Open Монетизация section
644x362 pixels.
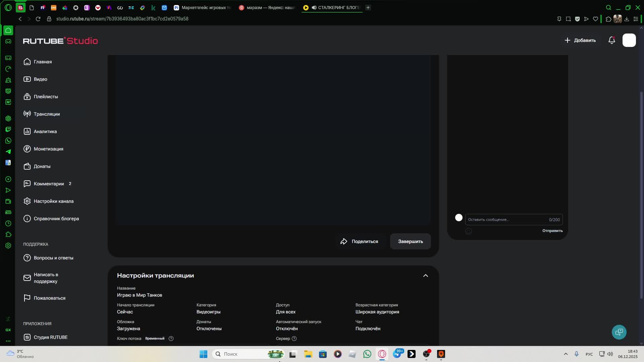(x=43, y=149)
